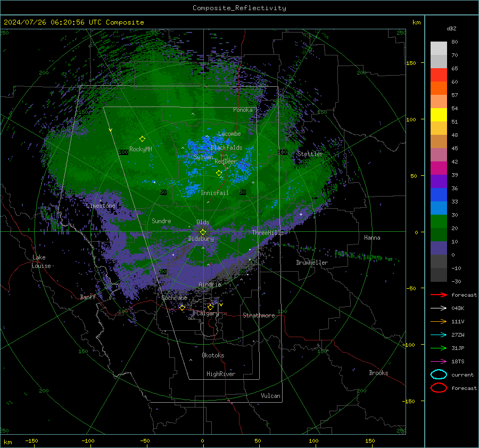Select the 65 dBZ red color swatch
This screenshot has width=479, height=448.
(x=439, y=75)
